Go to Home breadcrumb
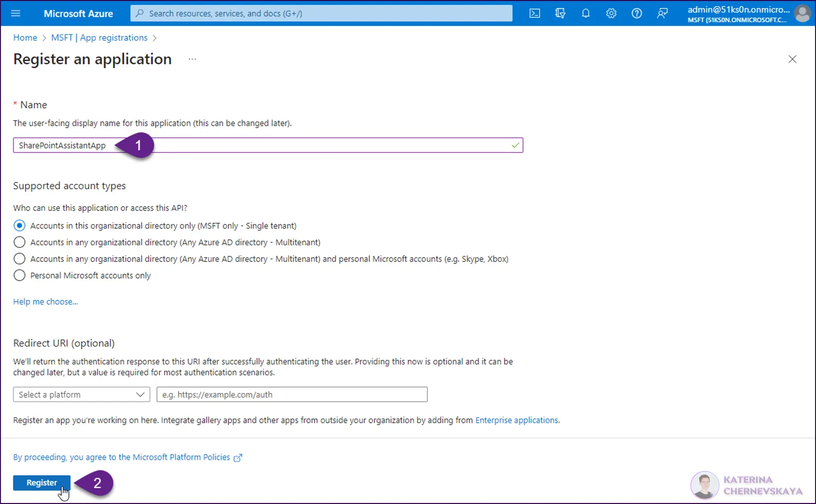 25,38
